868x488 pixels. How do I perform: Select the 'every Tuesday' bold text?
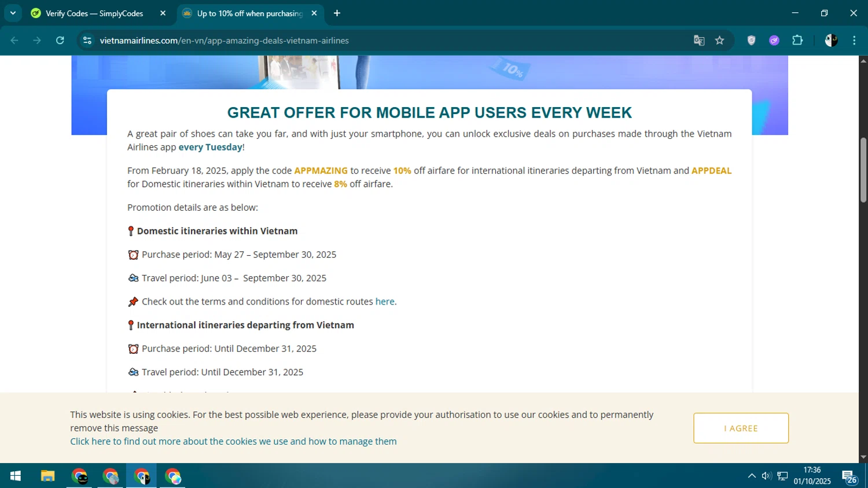tap(210, 147)
